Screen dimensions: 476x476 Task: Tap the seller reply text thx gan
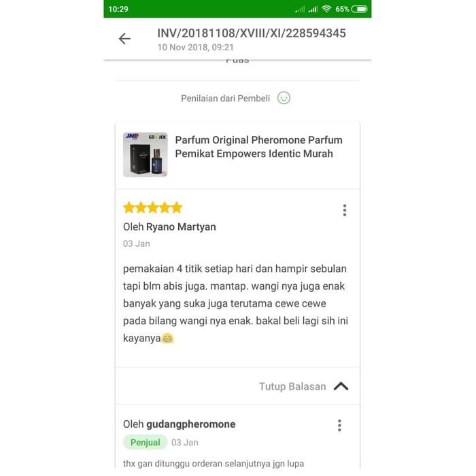pyautogui.click(x=214, y=464)
